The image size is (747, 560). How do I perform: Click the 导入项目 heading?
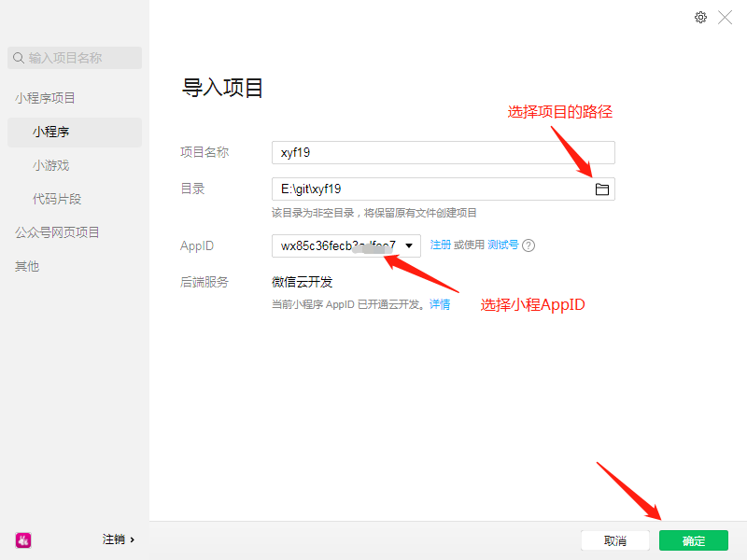222,88
